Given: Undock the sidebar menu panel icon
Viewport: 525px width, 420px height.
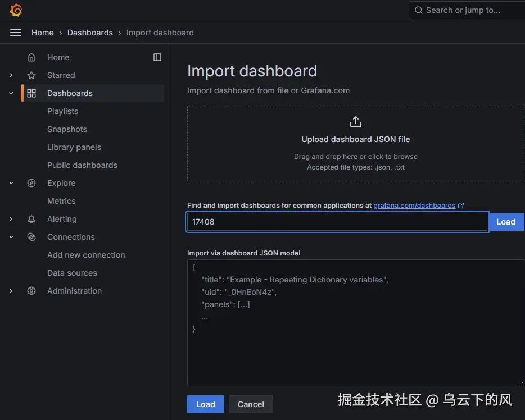Looking at the screenshot, I should [157, 57].
